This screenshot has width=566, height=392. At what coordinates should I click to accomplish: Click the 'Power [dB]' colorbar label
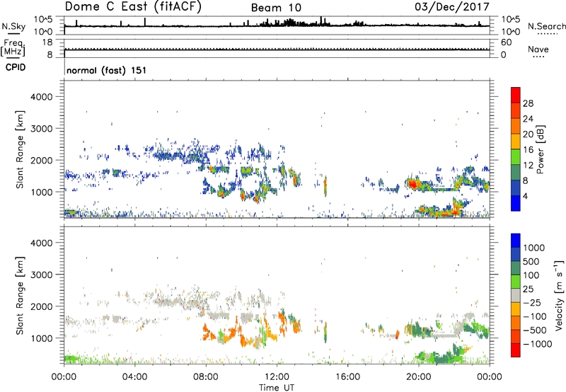tap(541, 149)
